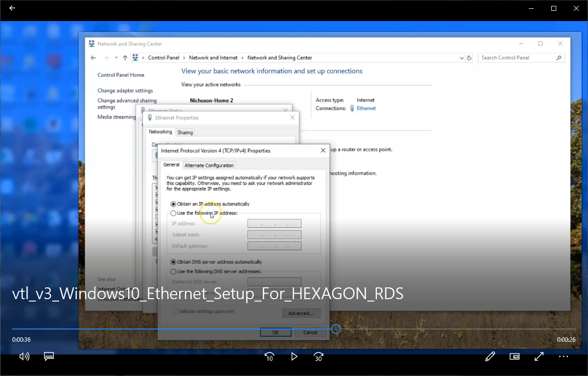Switch to mini view mode
Screen dimensions: 588x376
coord(515,356)
